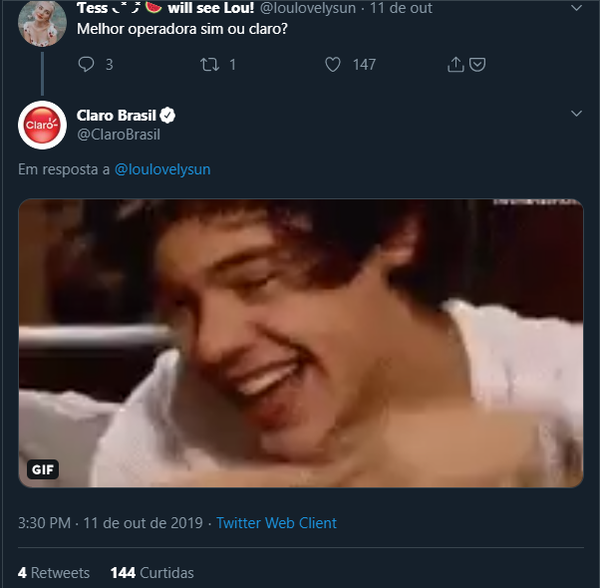
Task: Click the verified badge beside Claro Brasil
Action: coord(170,115)
